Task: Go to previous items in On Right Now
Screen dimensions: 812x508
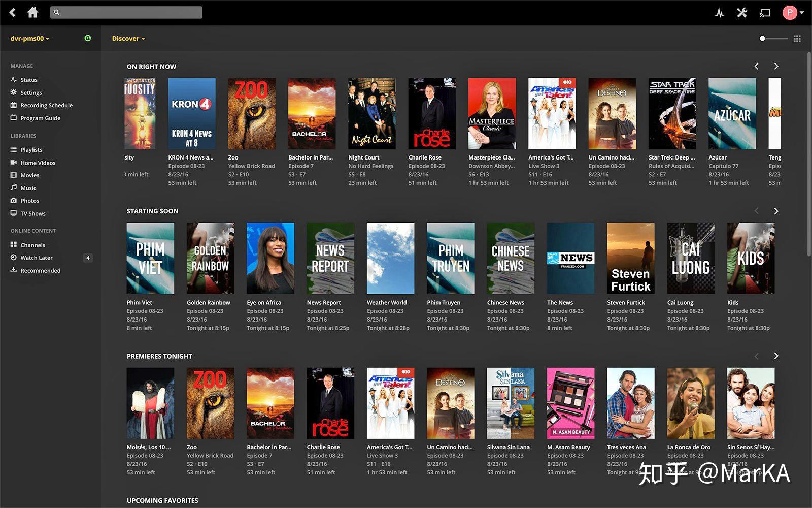Action: [757, 66]
